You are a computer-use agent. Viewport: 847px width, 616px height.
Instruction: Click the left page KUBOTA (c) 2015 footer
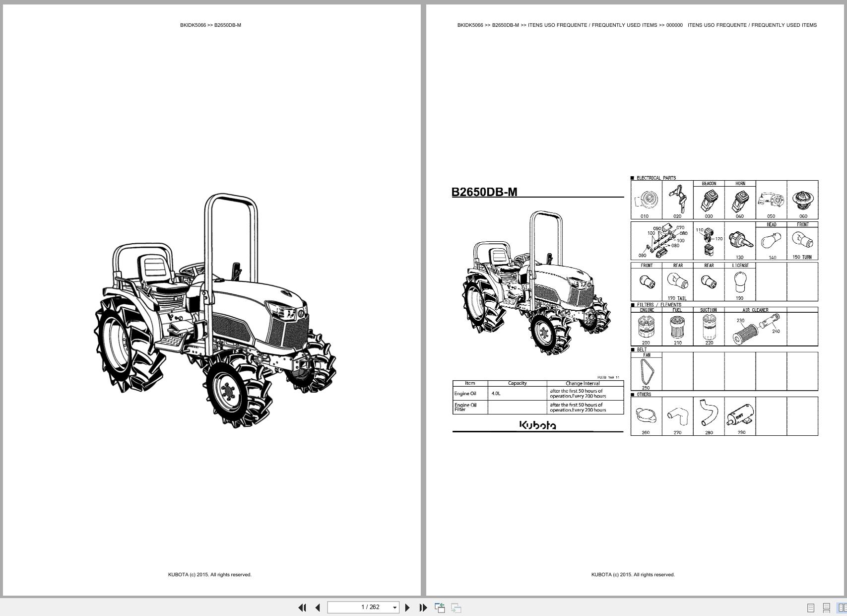click(x=210, y=575)
